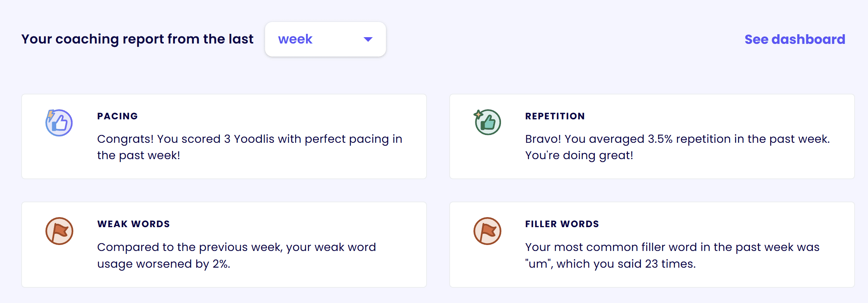Select the REPETITION card title
The width and height of the screenshot is (868, 303).
[555, 116]
